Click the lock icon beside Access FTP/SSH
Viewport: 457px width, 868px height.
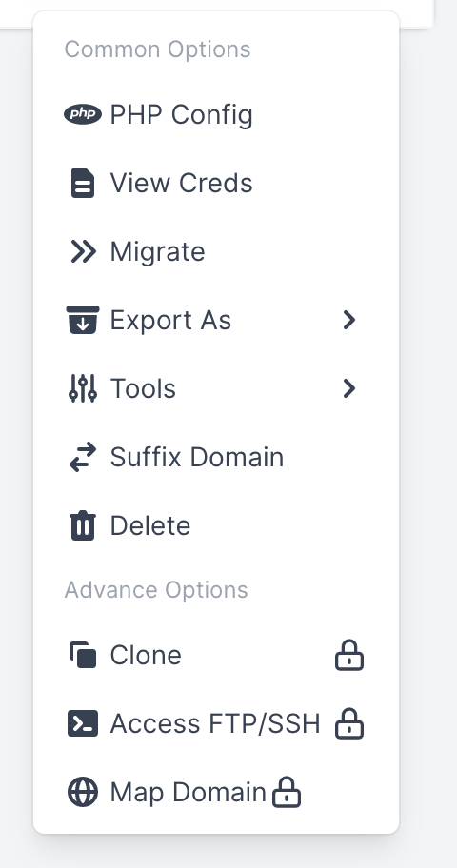349,723
